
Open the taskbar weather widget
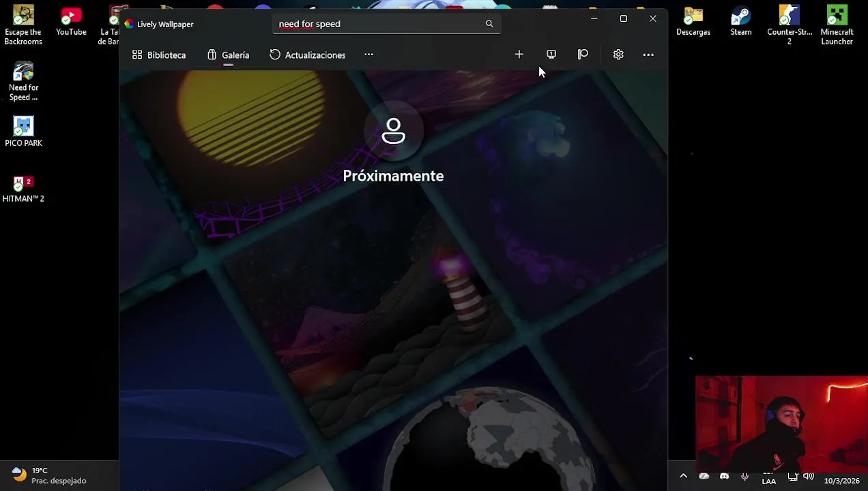[x=49, y=475]
